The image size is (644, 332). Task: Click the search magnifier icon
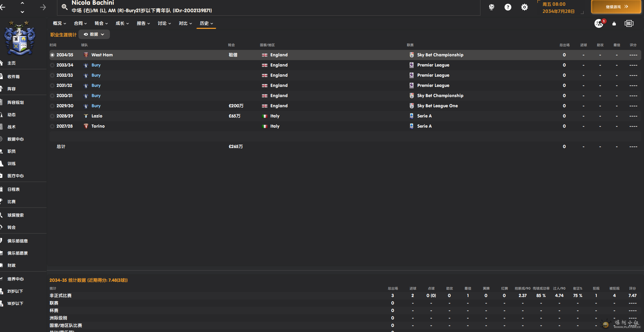(64, 7)
